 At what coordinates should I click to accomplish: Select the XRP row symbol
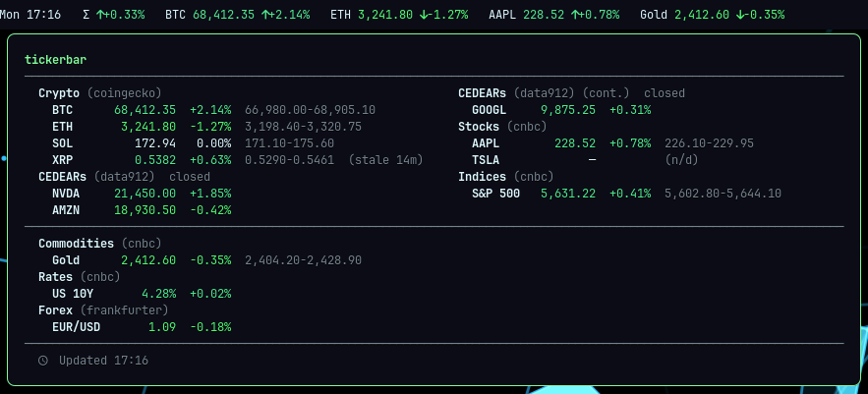click(x=63, y=160)
